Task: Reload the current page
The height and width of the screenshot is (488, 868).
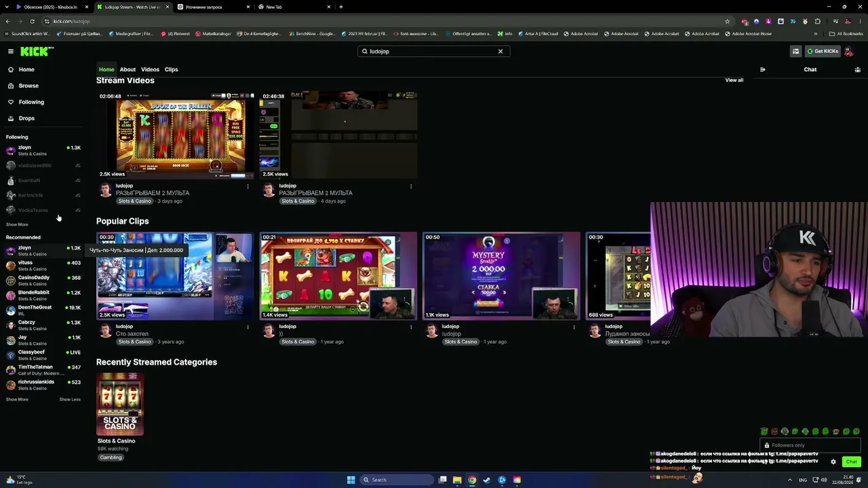Action: pos(32,21)
